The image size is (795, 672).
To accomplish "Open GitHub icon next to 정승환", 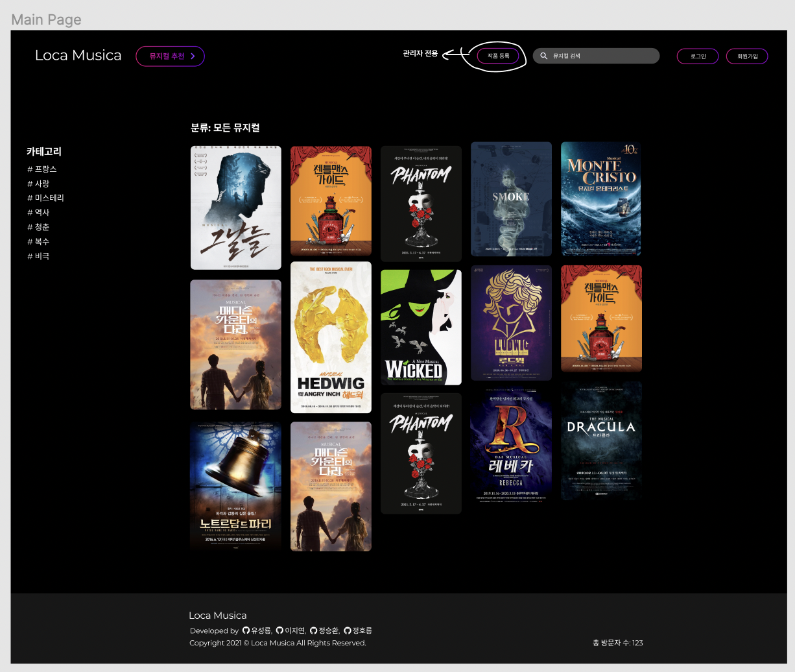I will (313, 630).
